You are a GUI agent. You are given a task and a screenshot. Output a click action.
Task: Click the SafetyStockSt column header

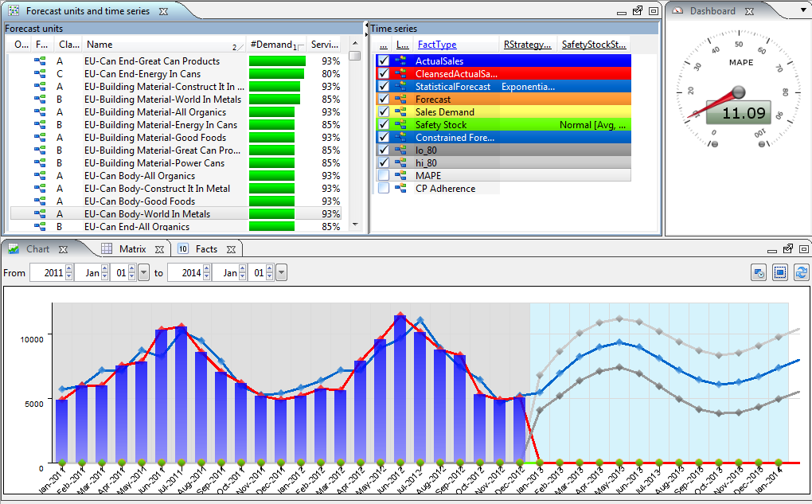[x=593, y=45]
